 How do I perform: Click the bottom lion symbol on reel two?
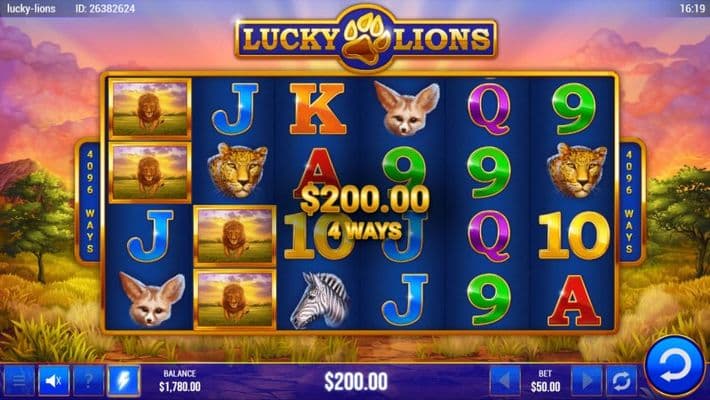235,299
